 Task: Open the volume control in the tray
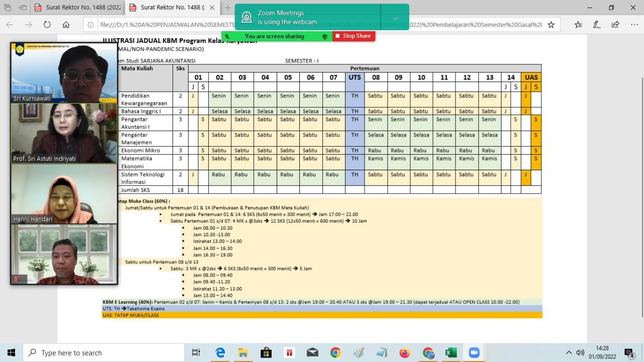(580, 352)
